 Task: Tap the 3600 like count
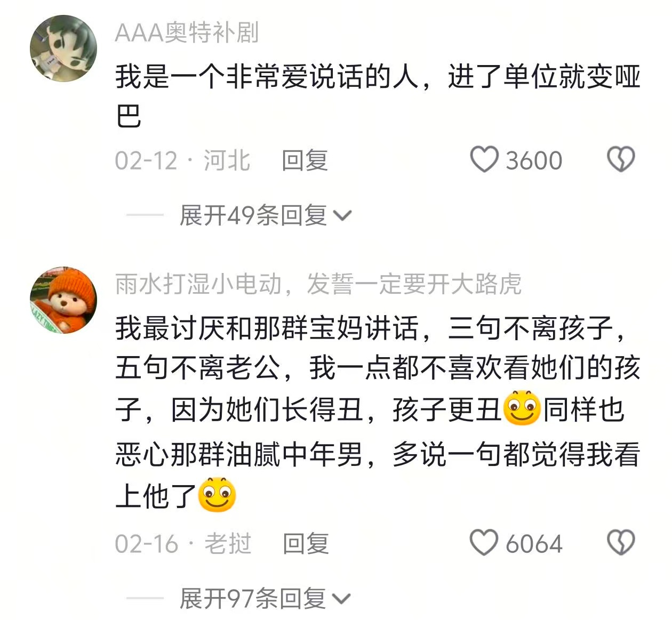(534, 160)
